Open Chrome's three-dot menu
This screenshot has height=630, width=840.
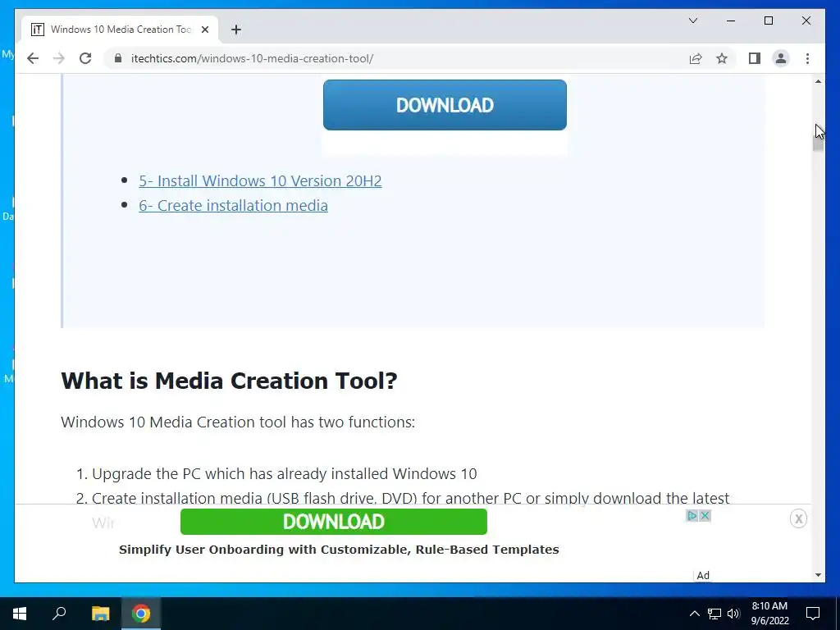(807, 58)
